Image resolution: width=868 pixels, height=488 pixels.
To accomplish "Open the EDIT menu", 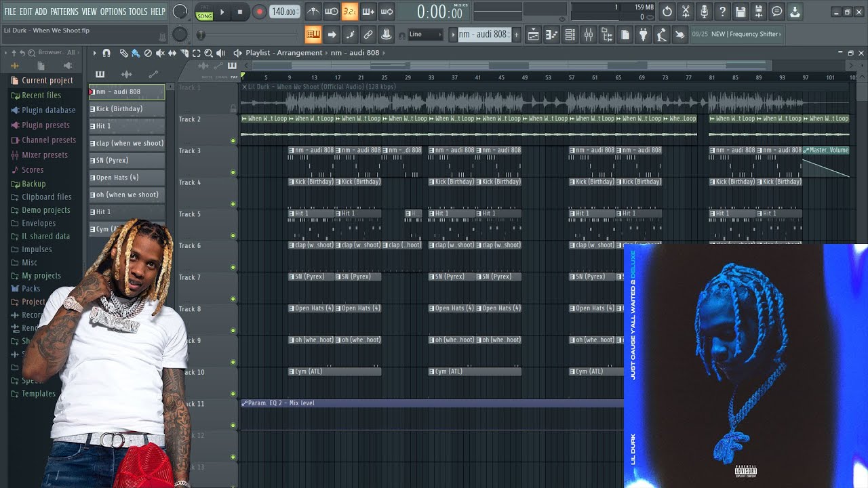I will click(x=26, y=12).
